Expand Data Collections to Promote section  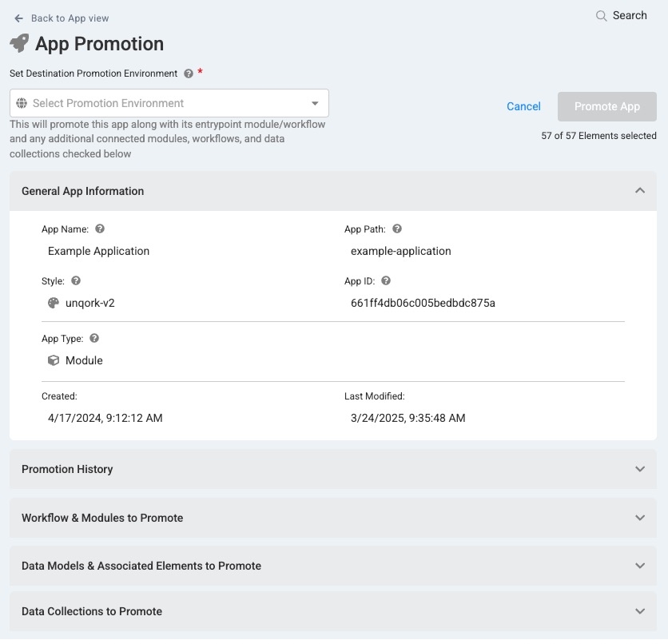click(x=639, y=611)
